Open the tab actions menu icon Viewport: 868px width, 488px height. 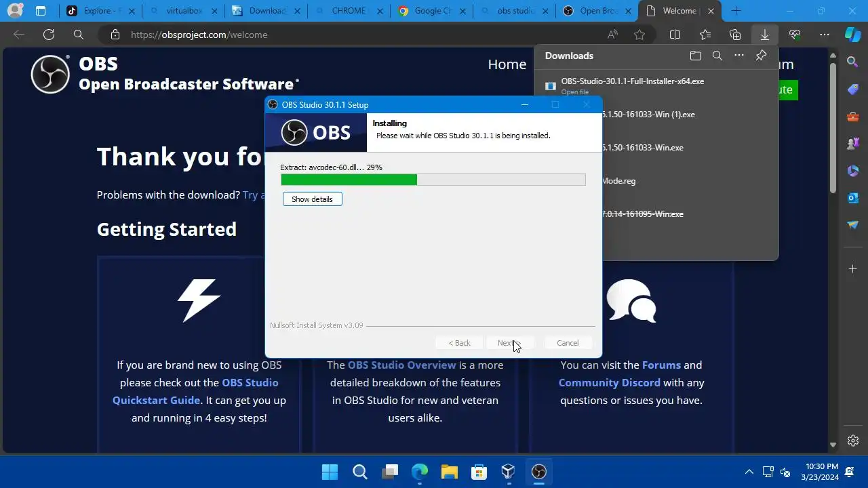pyautogui.click(x=41, y=11)
